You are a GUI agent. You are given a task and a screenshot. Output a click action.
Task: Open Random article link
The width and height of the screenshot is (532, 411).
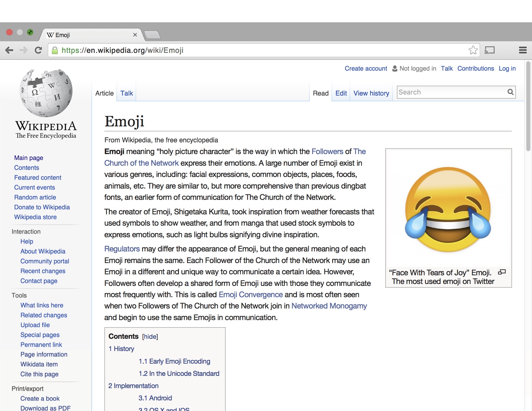coord(35,197)
